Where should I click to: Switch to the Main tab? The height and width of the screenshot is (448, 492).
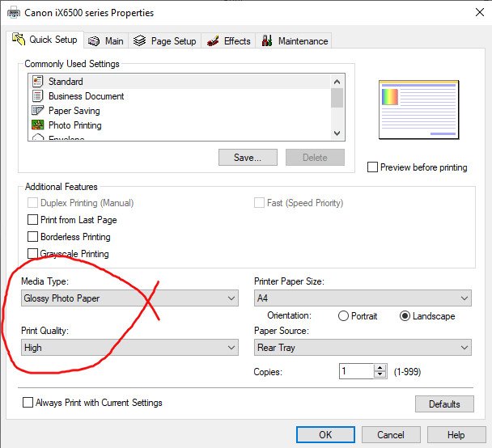click(x=106, y=41)
